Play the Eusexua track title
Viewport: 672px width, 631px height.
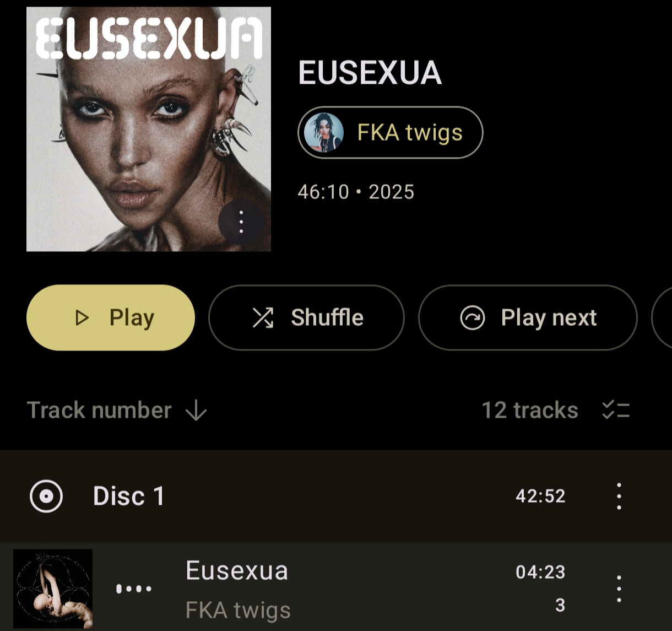tap(237, 570)
